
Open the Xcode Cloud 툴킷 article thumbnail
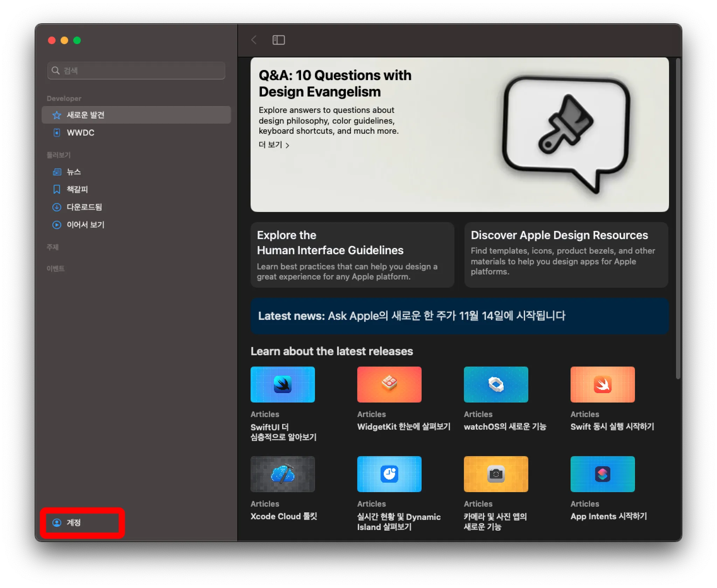tap(283, 474)
